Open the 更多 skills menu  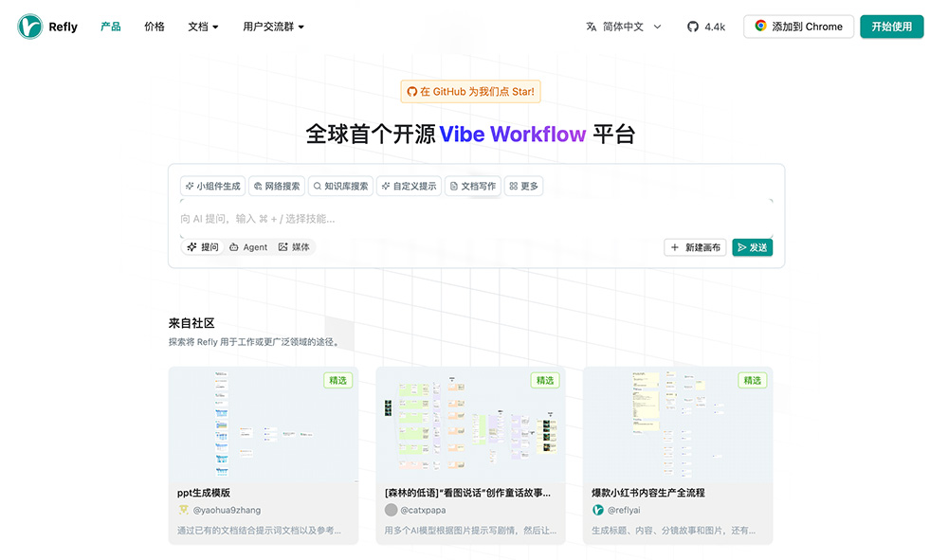coord(523,186)
